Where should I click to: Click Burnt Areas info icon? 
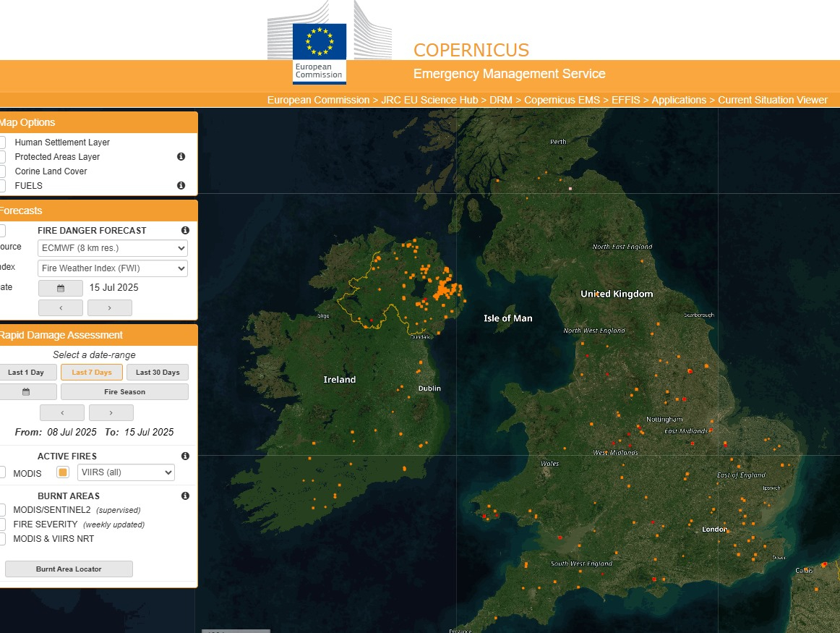pyautogui.click(x=185, y=496)
